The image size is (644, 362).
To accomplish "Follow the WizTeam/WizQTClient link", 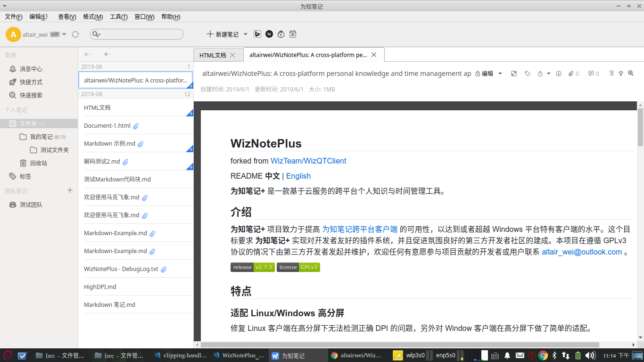I will (x=308, y=161).
